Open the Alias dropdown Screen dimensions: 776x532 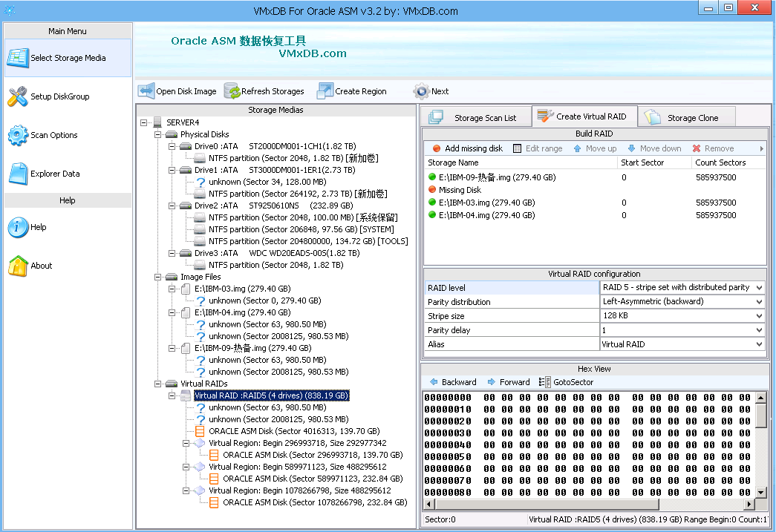759,344
